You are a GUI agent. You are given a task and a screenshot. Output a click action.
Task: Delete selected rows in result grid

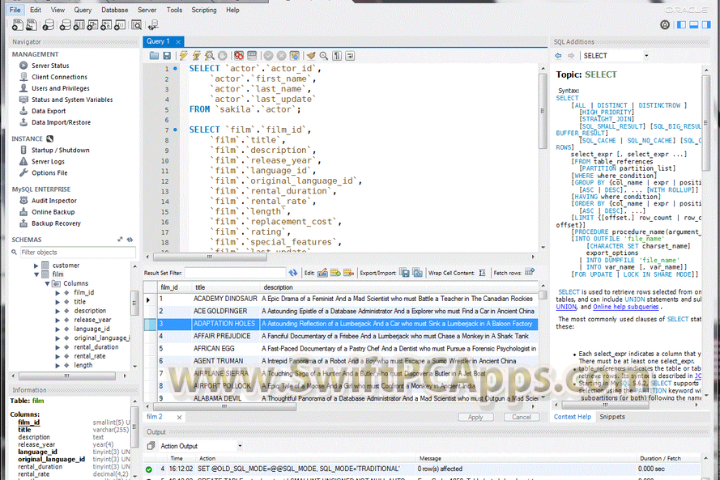pos(349,273)
